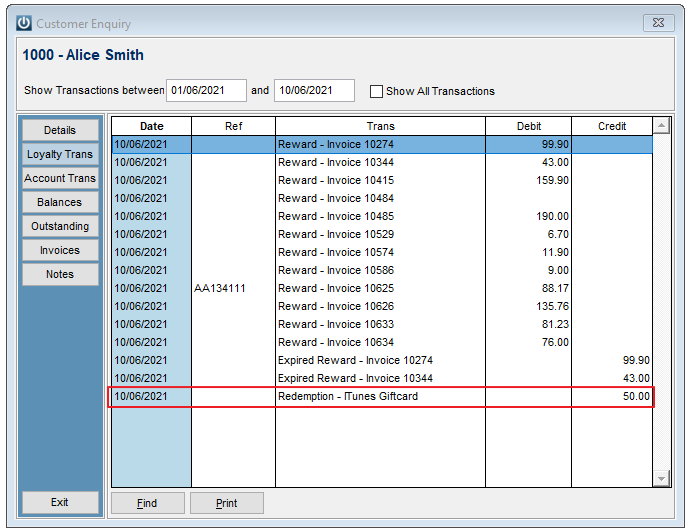Click the Debit column header
This screenshot has width=689, height=530.
pyautogui.click(x=528, y=126)
